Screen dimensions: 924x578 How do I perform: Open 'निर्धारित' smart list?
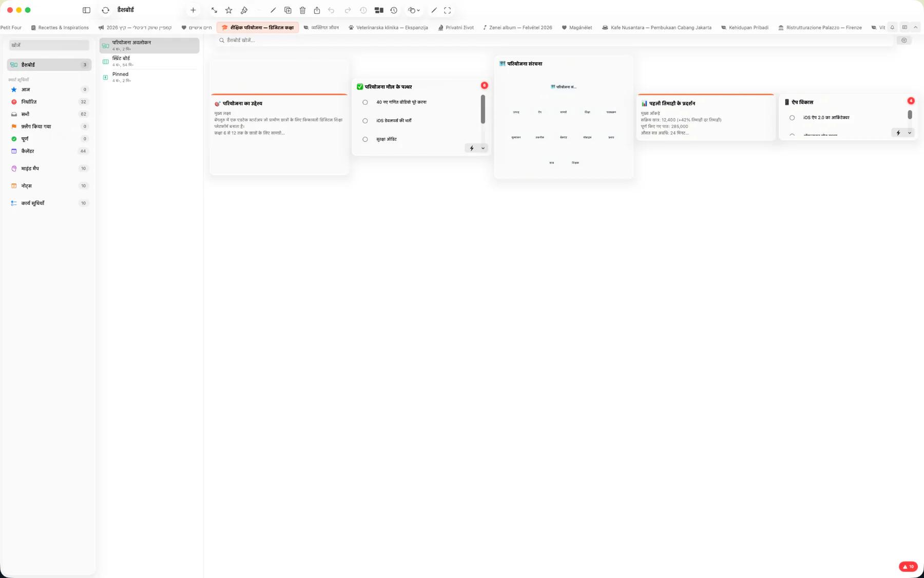point(49,102)
